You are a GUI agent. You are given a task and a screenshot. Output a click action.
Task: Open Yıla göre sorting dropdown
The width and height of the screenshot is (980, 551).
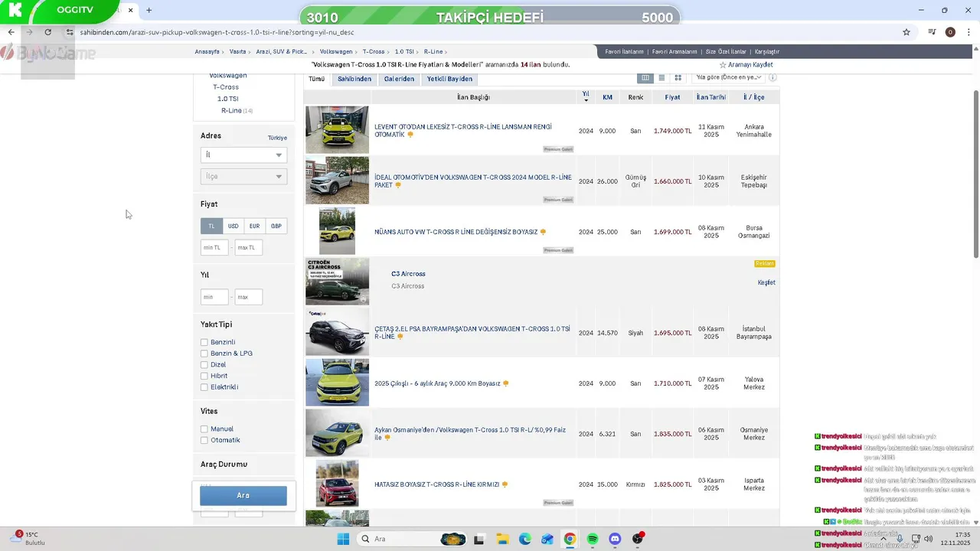727,78
